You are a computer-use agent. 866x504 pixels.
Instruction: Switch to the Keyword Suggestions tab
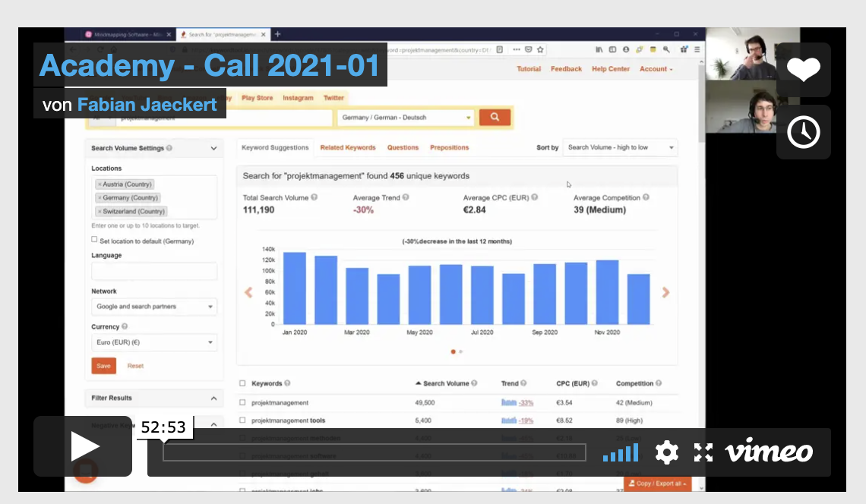click(275, 147)
